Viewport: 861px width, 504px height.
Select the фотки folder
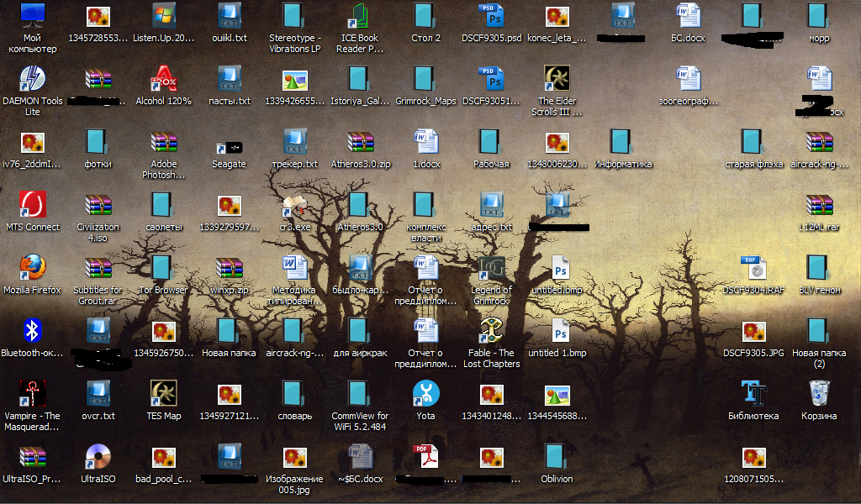tap(98, 142)
